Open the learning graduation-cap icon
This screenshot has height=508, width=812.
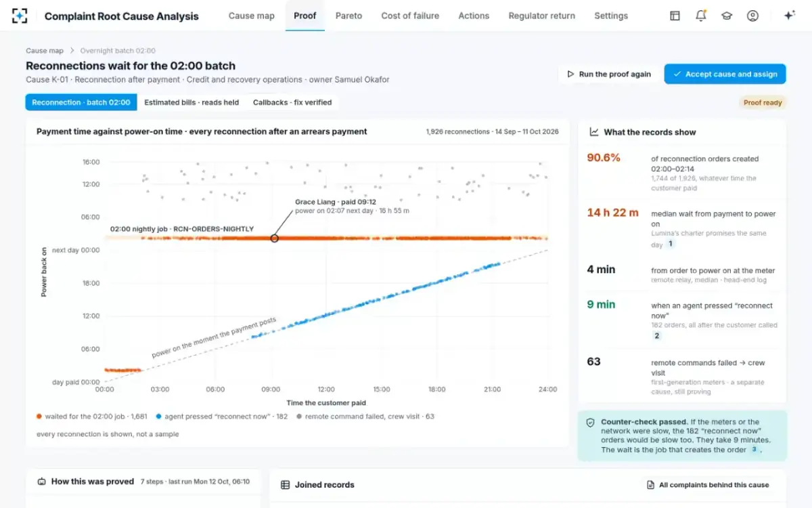point(727,16)
